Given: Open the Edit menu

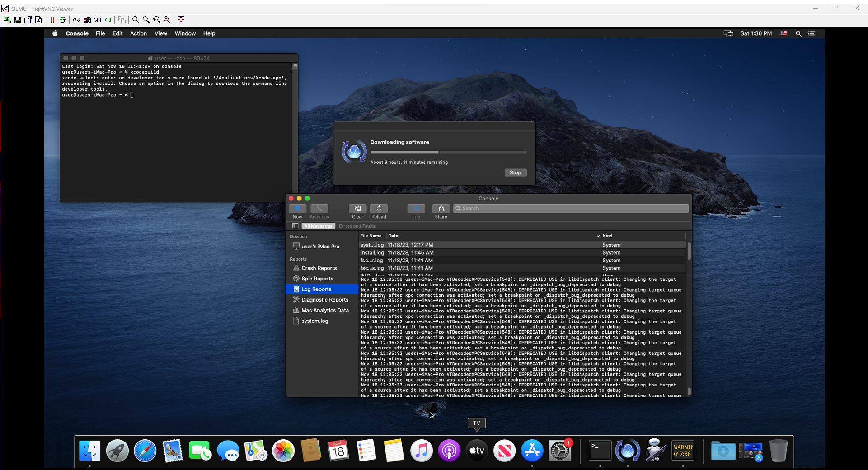Looking at the screenshot, I should (117, 33).
